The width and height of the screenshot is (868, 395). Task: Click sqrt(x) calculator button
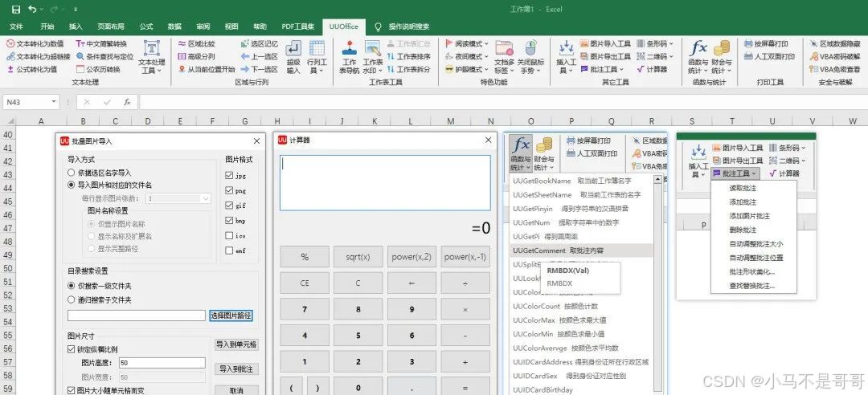(358, 257)
